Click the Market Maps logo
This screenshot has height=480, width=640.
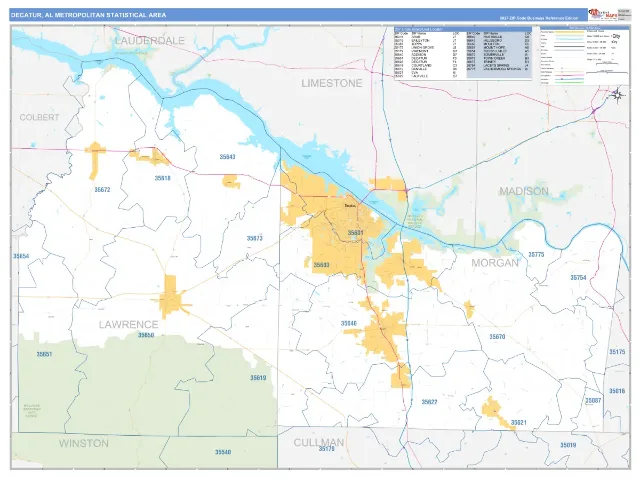click(602, 14)
